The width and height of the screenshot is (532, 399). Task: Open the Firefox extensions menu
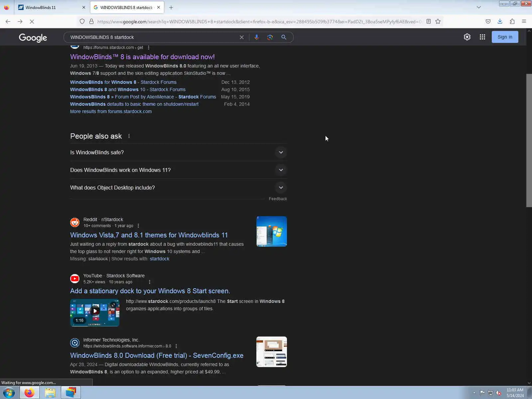[512, 21]
